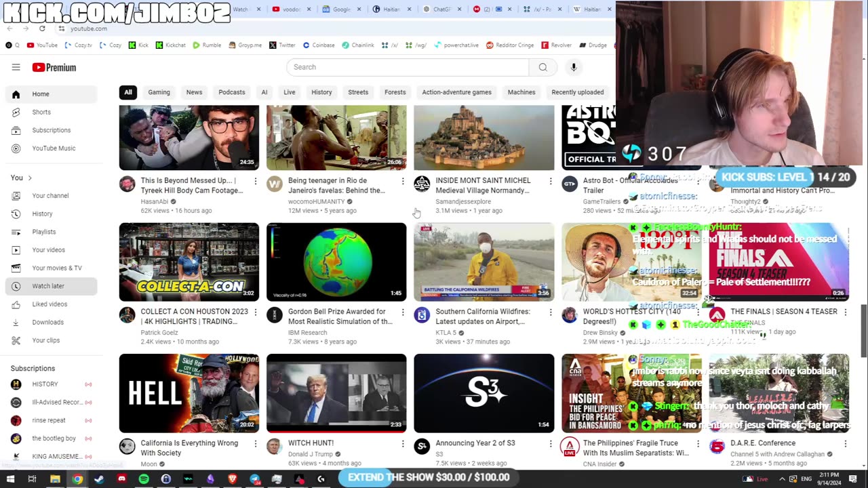This screenshot has height=488, width=868.
Task: Open options for WITCH HUNT video
Action: 403,443
